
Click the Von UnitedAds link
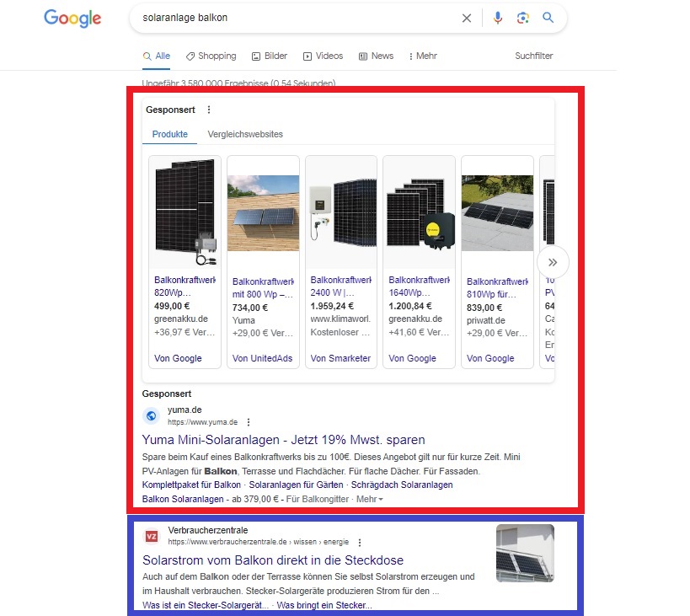[262, 358]
